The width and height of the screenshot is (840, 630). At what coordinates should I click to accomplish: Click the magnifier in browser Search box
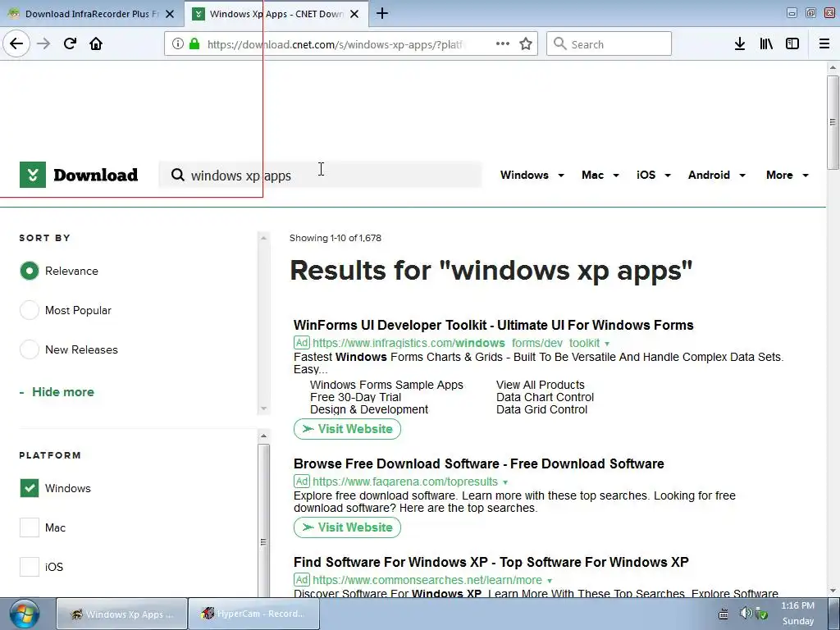(559, 44)
